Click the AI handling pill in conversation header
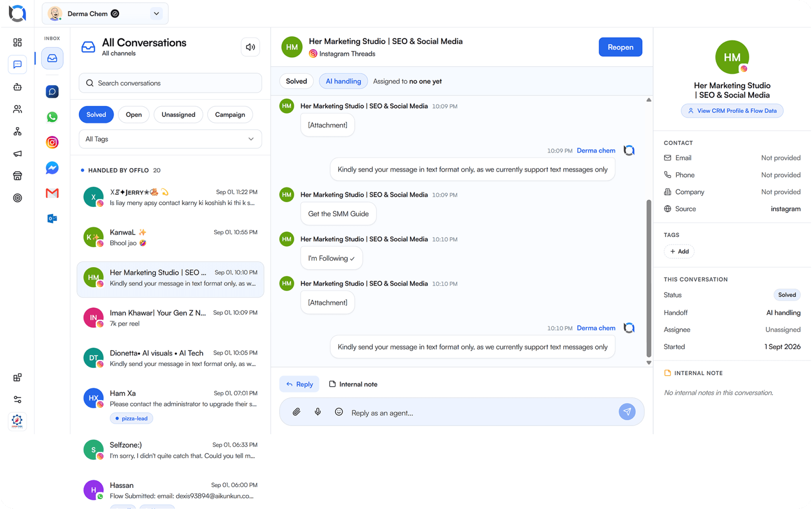 (x=343, y=81)
